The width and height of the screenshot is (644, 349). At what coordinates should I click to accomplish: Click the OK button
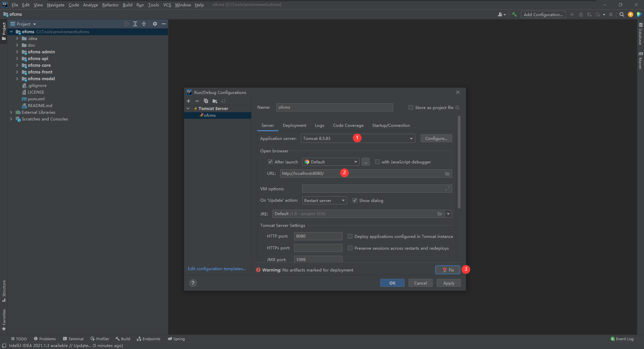point(392,283)
